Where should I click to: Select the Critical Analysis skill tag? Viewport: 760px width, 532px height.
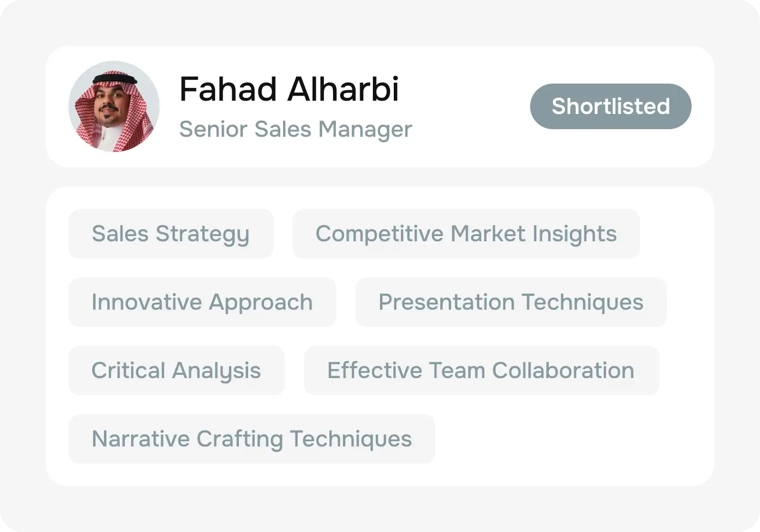click(x=176, y=371)
